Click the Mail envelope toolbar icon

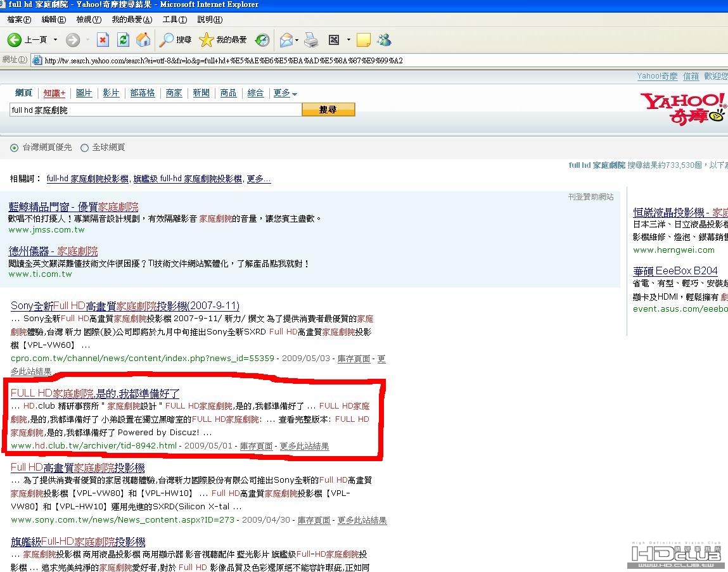point(286,40)
